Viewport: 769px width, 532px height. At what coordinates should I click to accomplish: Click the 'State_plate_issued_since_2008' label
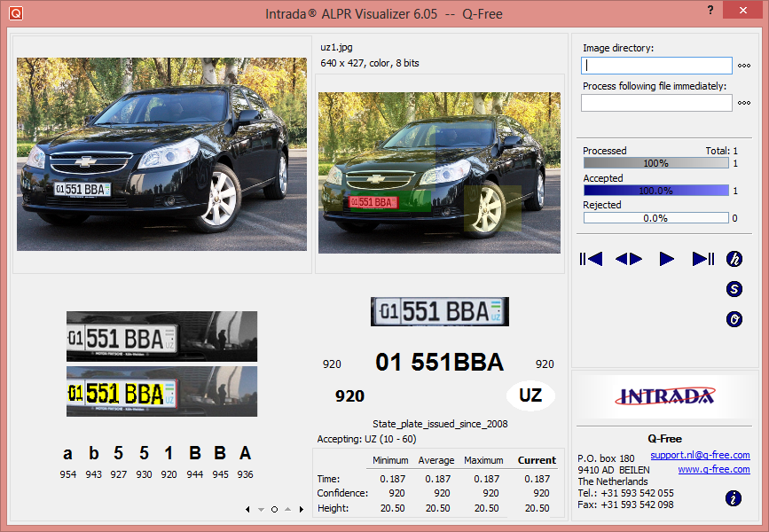[x=440, y=424]
